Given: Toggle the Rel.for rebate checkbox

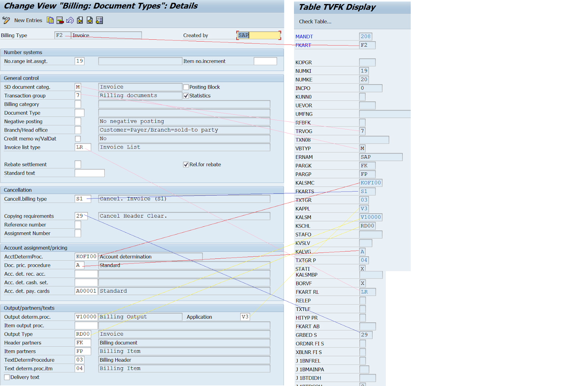Looking at the screenshot, I should (x=186, y=165).
